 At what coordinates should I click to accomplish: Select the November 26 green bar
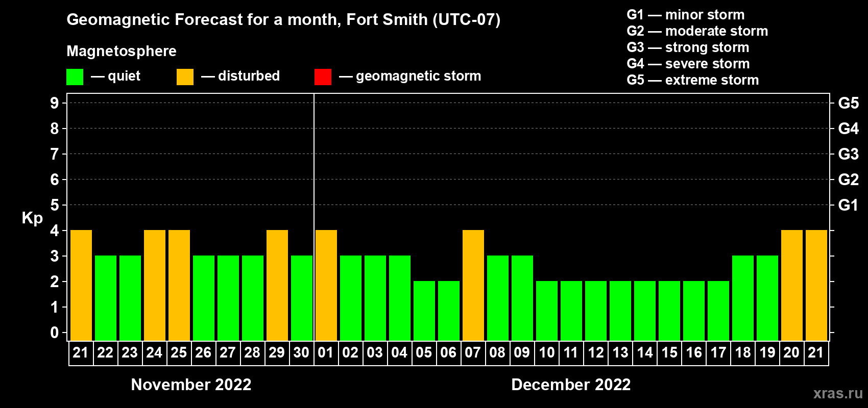tap(204, 298)
